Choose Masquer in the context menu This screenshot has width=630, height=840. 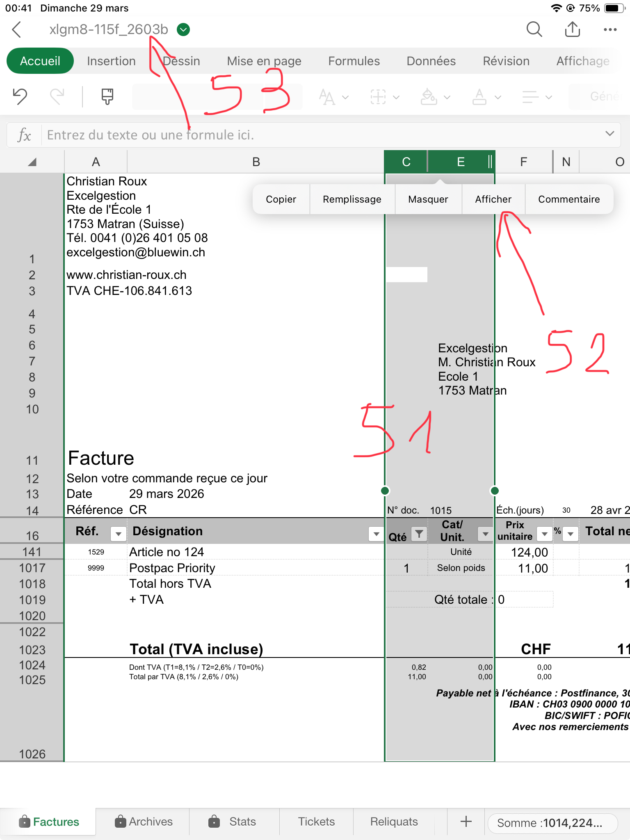click(x=428, y=199)
